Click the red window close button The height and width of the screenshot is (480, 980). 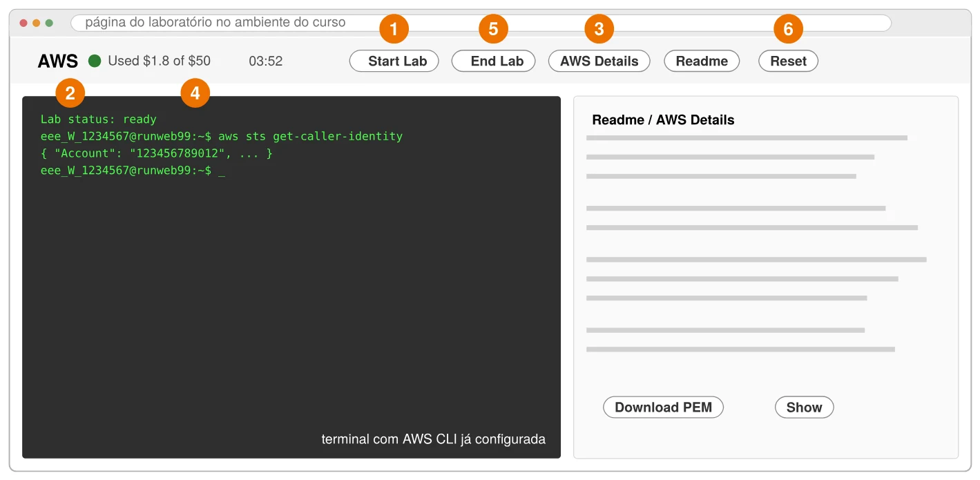[23, 23]
